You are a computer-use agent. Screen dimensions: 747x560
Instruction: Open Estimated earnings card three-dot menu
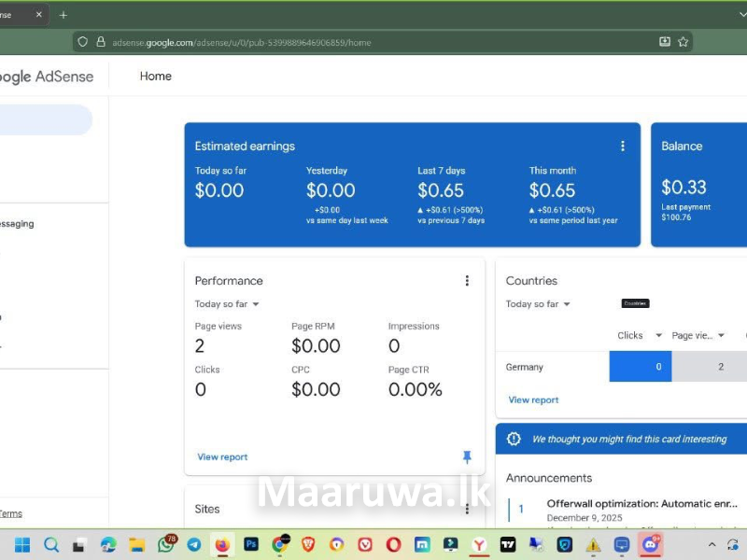click(x=623, y=147)
